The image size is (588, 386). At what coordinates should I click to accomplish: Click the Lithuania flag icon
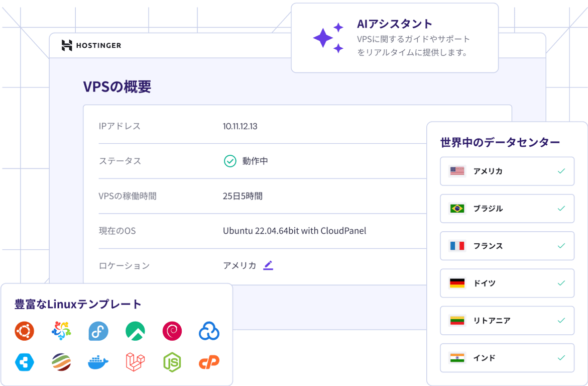coord(457,321)
